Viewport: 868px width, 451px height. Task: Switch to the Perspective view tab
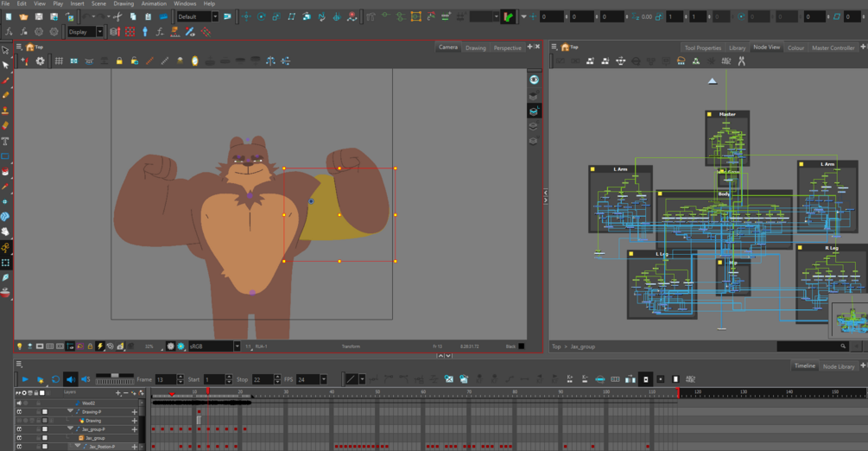point(508,48)
